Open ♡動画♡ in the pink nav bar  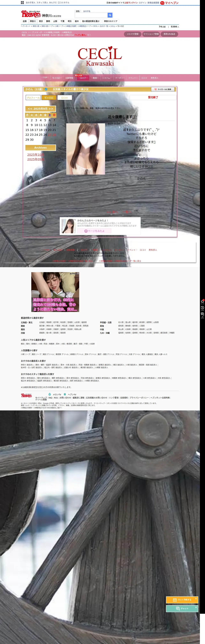95,78
